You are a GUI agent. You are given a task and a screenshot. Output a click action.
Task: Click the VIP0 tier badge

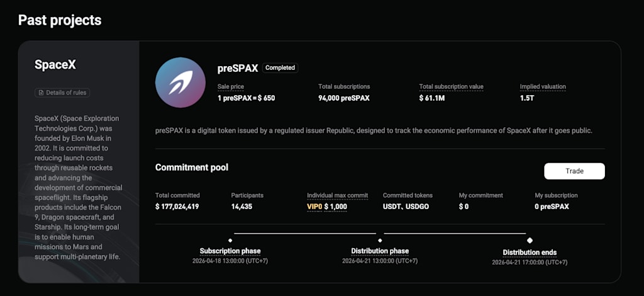[x=314, y=207]
